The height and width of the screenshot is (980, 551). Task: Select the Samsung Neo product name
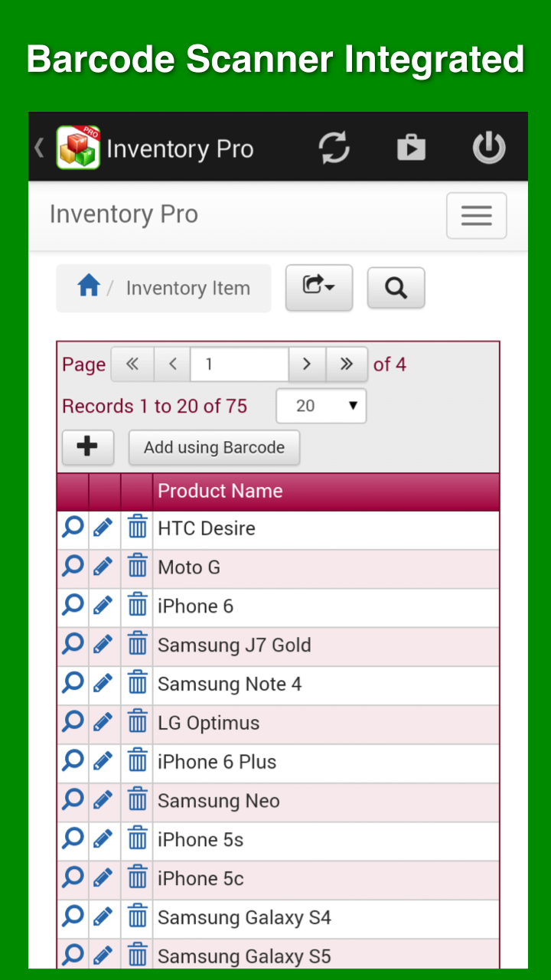click(219, 801)
